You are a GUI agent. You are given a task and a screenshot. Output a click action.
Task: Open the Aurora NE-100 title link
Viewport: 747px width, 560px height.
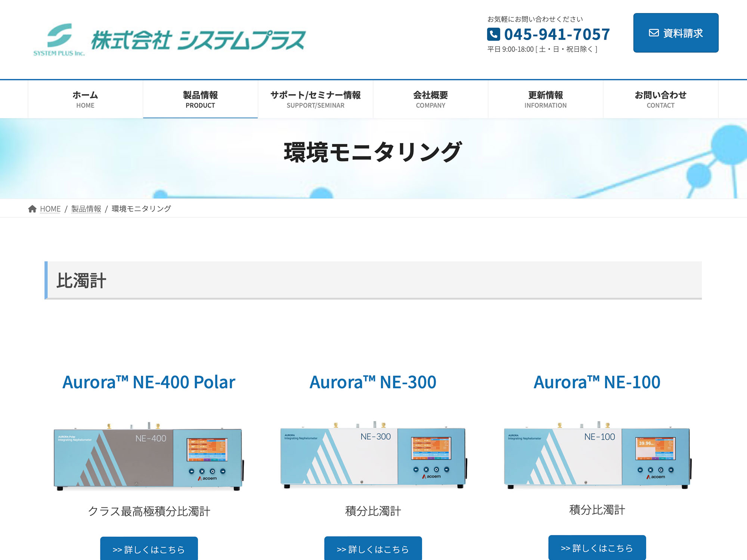click(597, 382)
